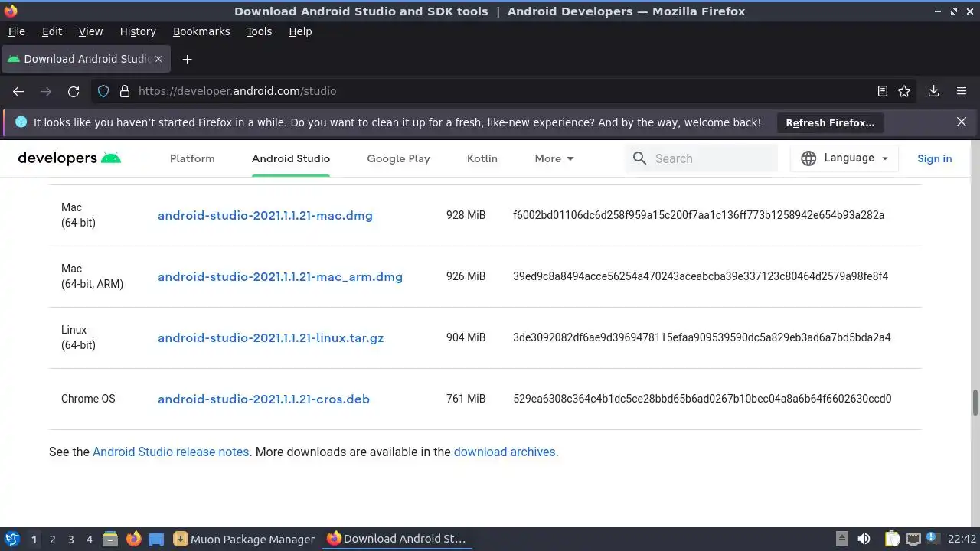Open the download archives link
The height and width of the screenshot is (551, 980).
(505, 452)
